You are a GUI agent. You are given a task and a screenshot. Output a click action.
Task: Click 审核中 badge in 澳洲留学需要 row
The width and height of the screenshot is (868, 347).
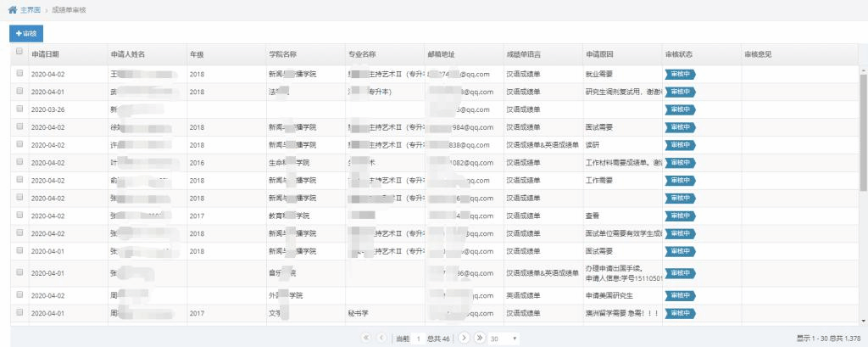tap(680, 313)
